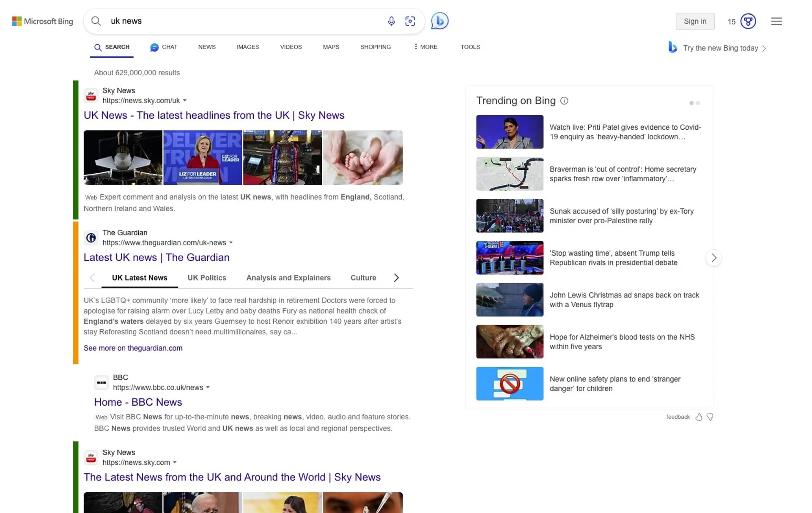Image resolution: width=812 pixels, height=513 pixels.
Task: Open the Rewards medal icon
Action: 748,21
